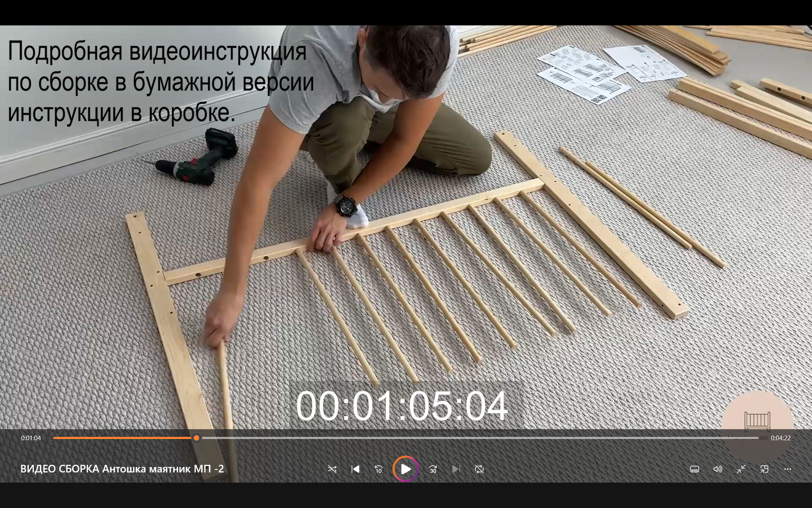Go to the previous track

coord(355,469)
